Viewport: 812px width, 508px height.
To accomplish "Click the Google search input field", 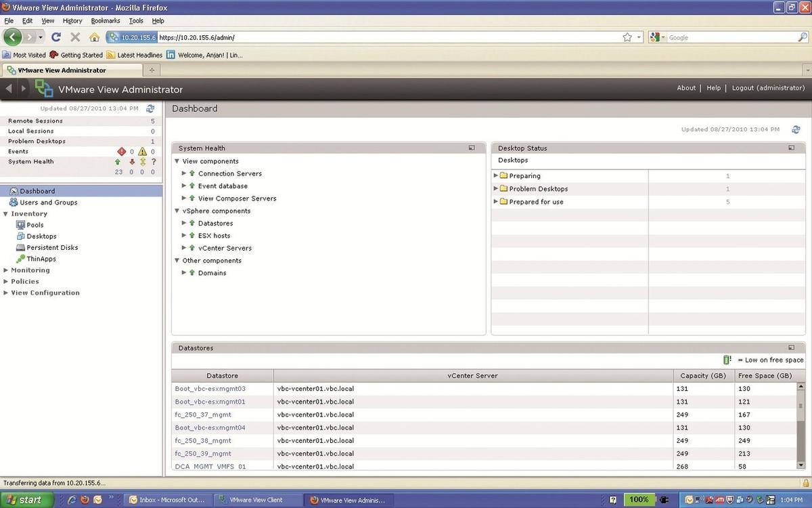I will [731, 37].
